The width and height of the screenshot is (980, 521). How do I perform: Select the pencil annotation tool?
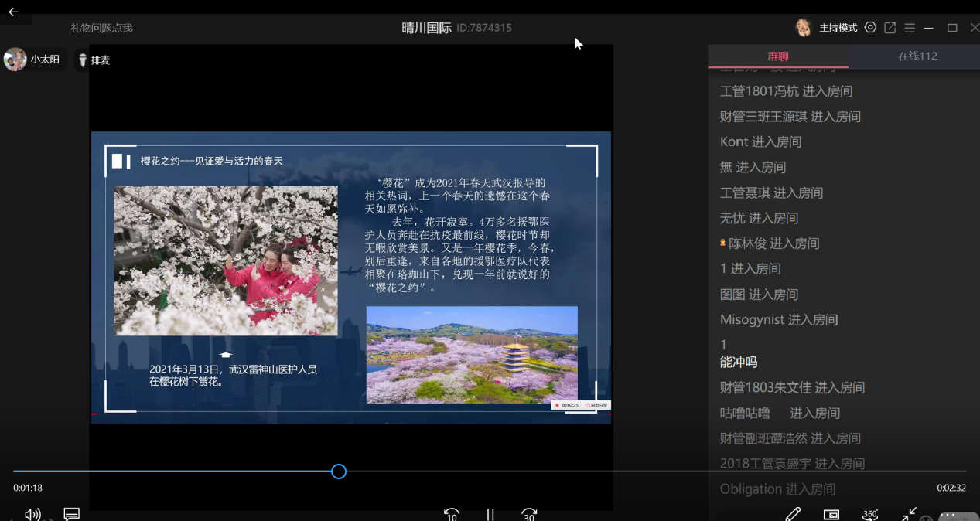click(792, 513)
